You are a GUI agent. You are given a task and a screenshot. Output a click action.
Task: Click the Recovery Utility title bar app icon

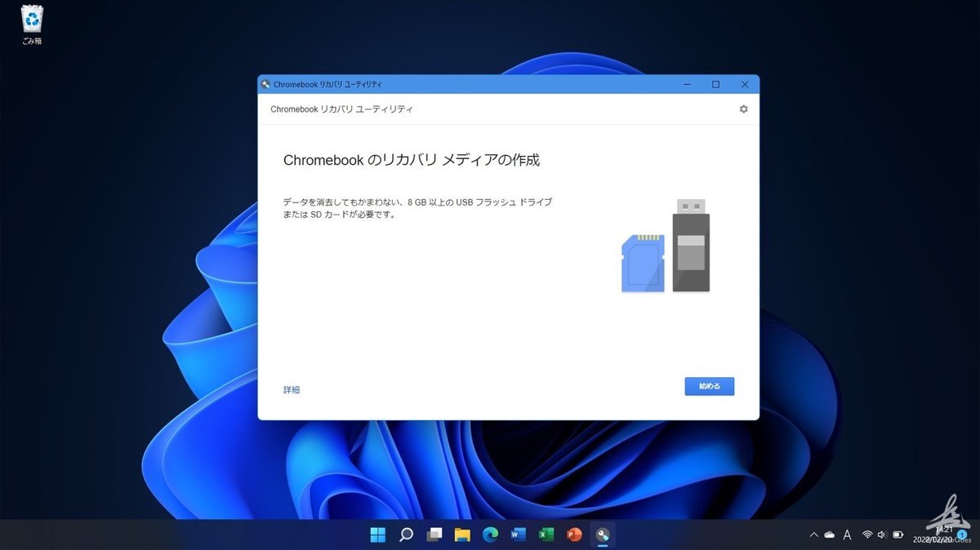pyautogui.click(x=265, y=84)
